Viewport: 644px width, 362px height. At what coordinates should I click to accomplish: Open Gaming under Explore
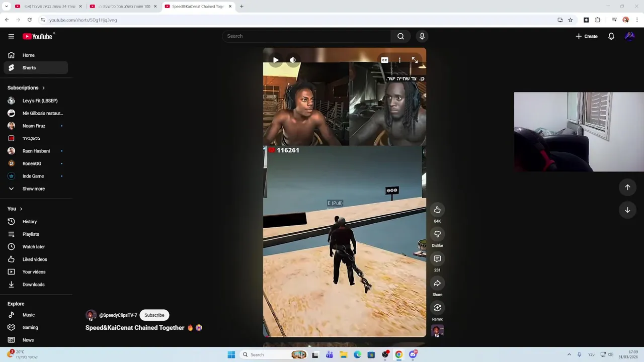point(35,327)
